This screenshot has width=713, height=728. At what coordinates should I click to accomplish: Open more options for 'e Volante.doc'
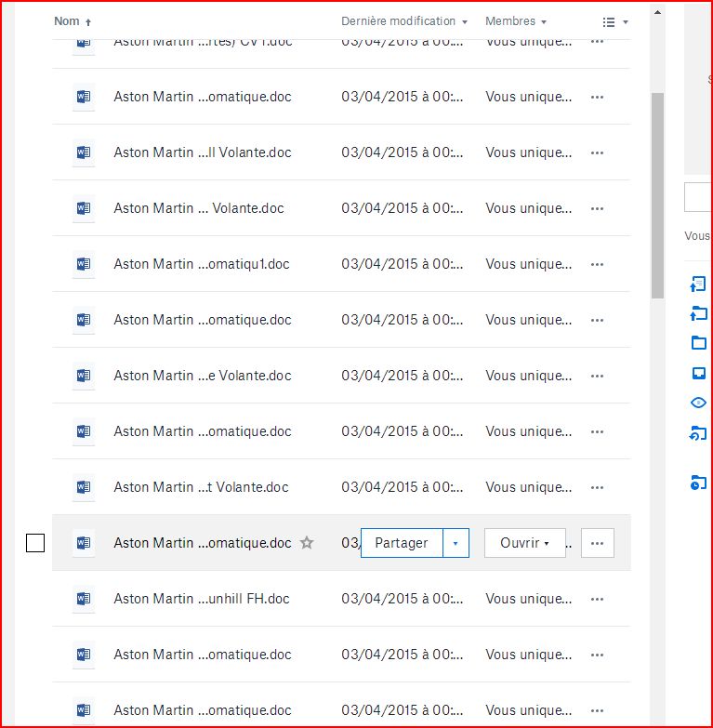[x=597, y=376]
